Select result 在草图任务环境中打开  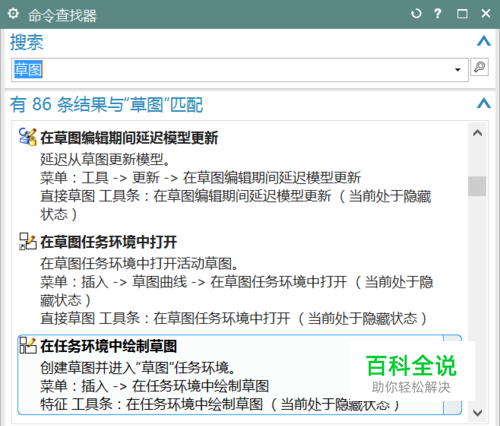coord(109,242)
